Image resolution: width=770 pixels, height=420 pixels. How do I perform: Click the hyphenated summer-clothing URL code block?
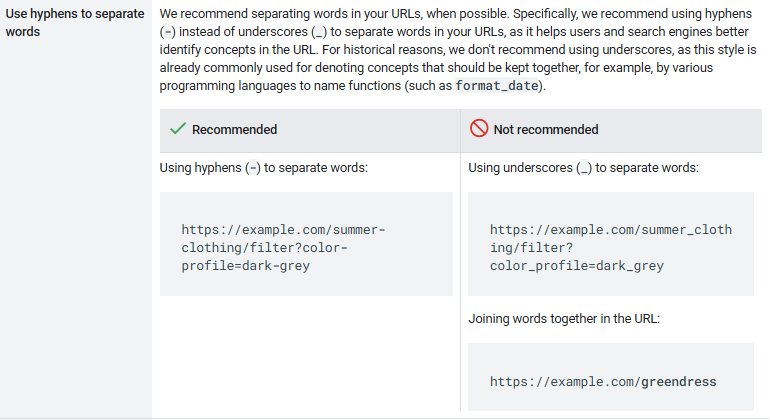click(x=306, y=244)
